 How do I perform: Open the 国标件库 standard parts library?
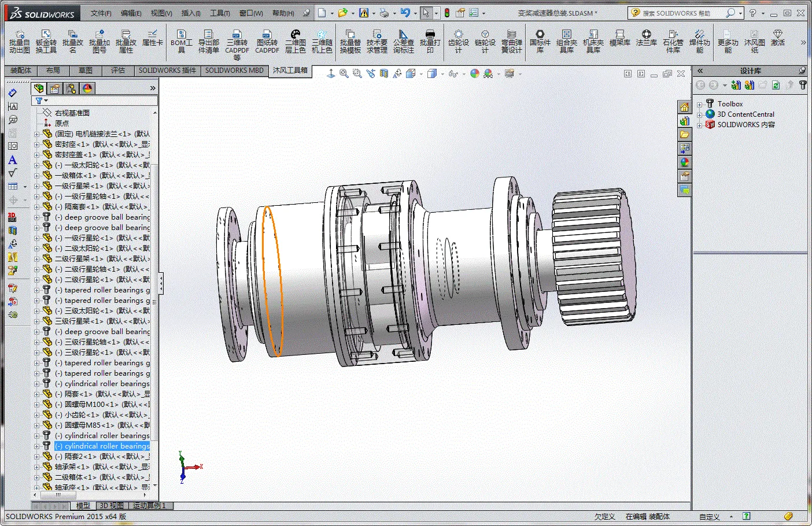(x=540, y=42)
